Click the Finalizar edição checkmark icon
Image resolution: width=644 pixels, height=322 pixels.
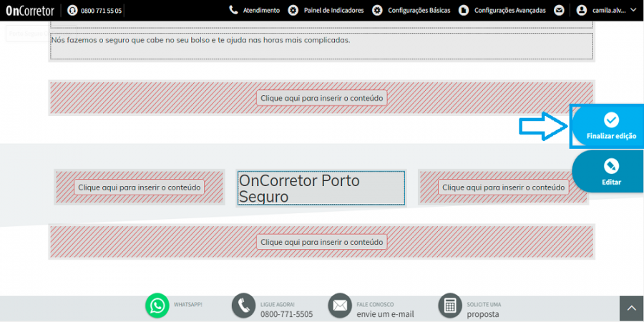pyautogui.click(x=611, y=120)
